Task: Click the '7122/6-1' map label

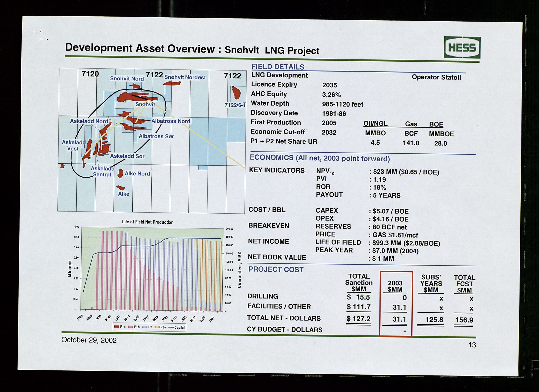Action: (x=235, y=105)
